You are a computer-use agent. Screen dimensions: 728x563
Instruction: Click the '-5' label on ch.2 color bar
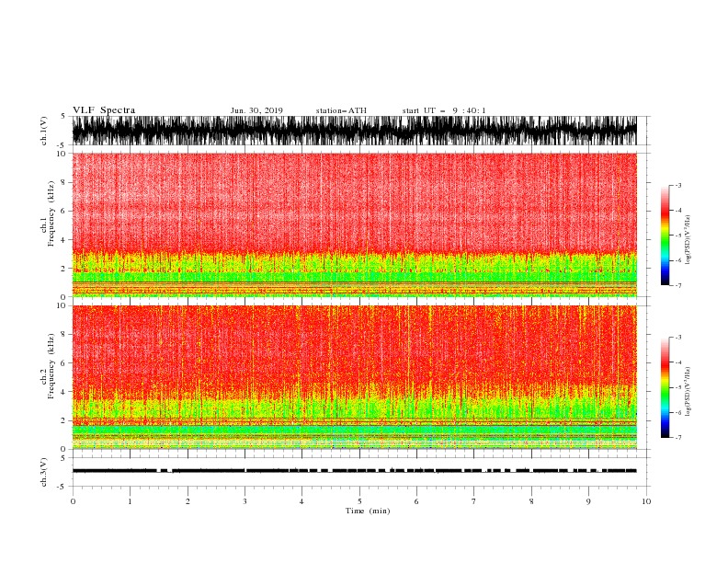tap(677, 387)
